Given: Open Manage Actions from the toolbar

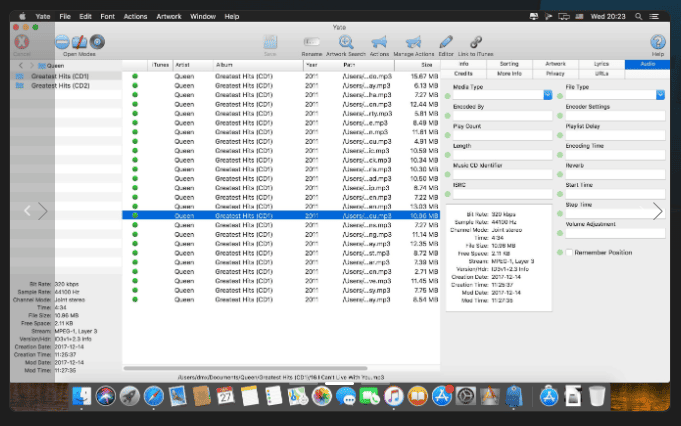Looking at the screenshot, I should [x=413, y=42].
